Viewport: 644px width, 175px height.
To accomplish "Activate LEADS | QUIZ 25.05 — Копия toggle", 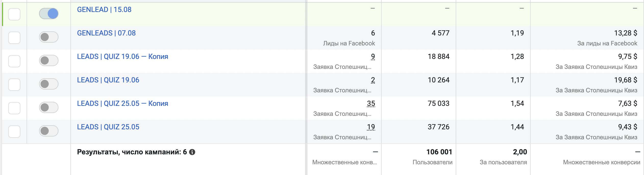I will [48, 107].
